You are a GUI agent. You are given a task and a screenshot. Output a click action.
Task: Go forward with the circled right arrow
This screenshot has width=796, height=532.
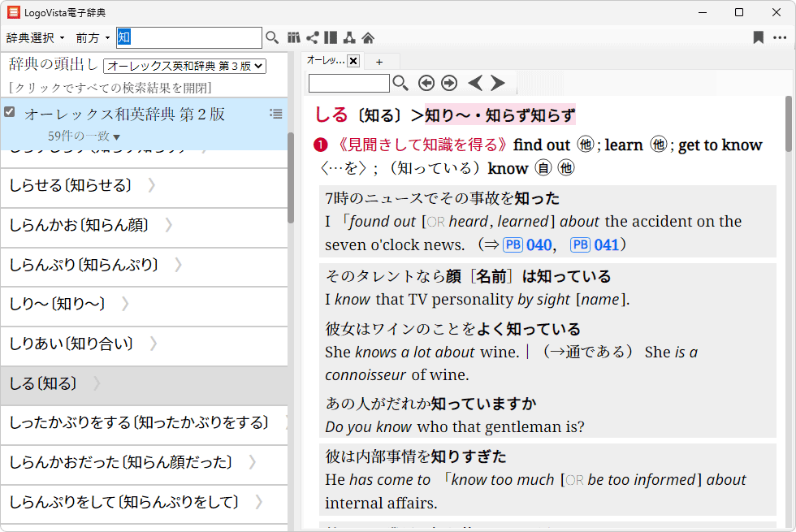click(449, 83)
